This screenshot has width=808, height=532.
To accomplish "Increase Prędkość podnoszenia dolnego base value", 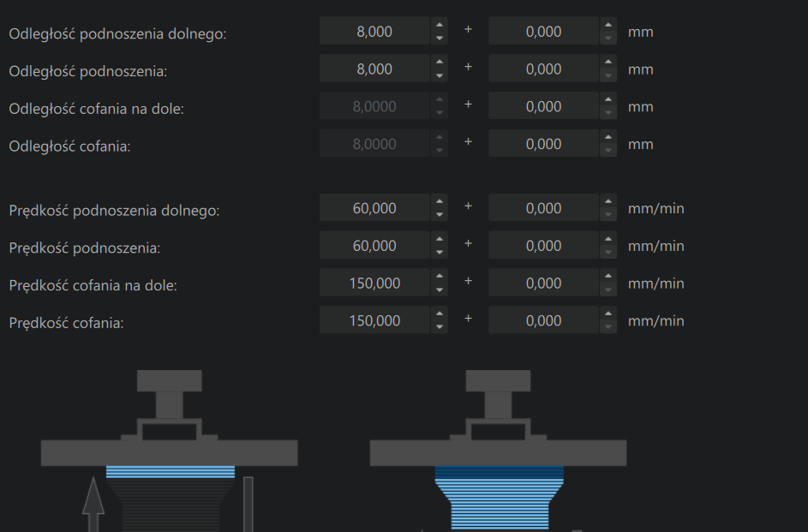I will pyautogui.click(x=439, y=201).
